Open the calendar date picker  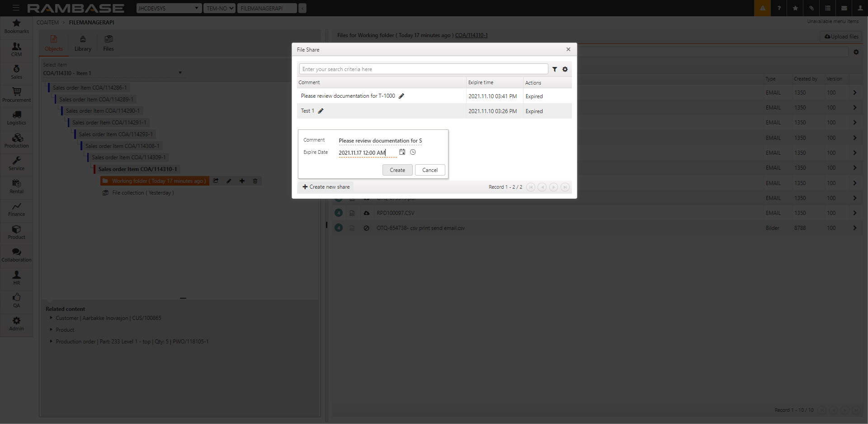402,152
